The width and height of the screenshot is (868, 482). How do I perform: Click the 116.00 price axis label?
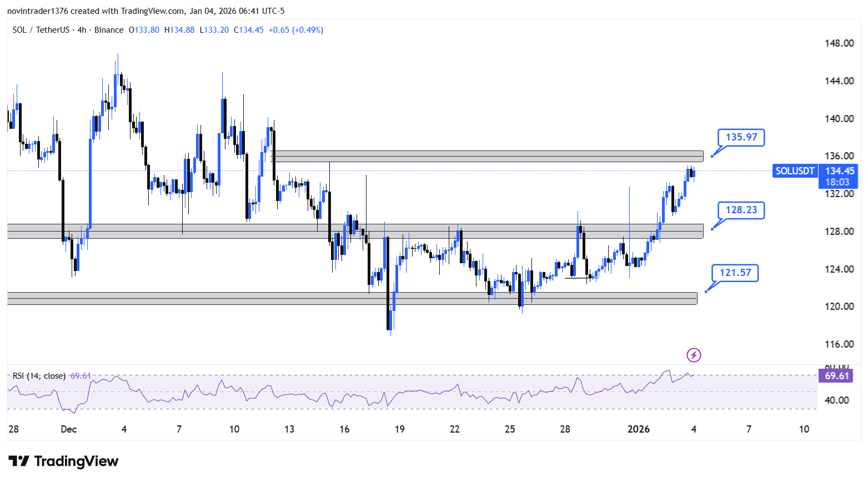pyautogui.click(x=839, y=344)
